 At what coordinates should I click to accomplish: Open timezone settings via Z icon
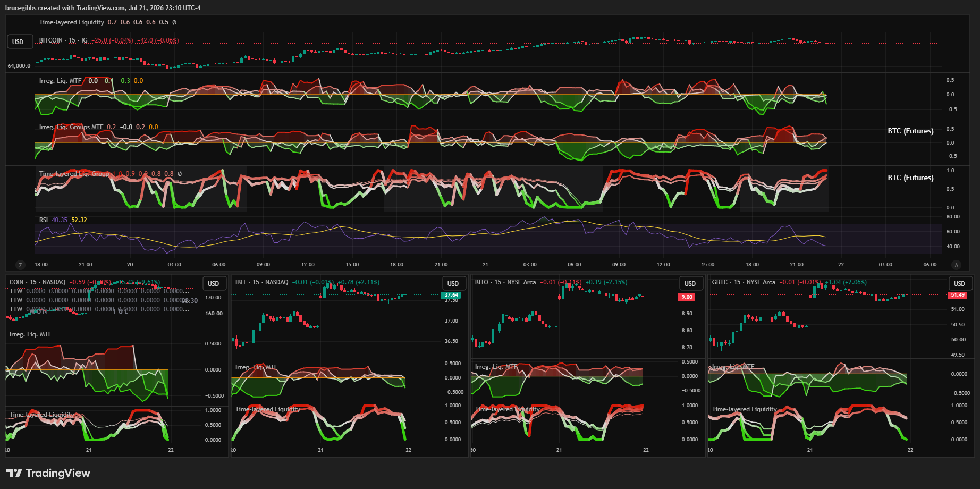[21, 265]
